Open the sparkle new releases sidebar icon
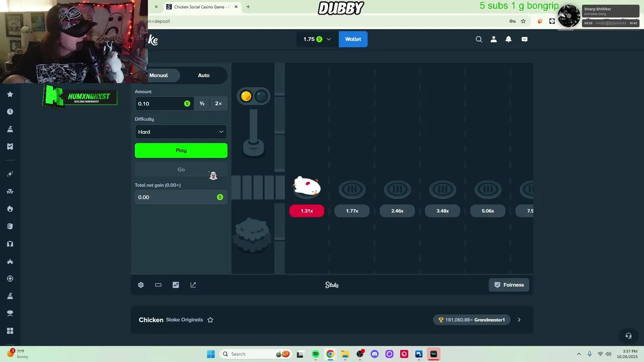Image resolution: width=644 pixels, height=362 pixels. click(x=10, y=174)
